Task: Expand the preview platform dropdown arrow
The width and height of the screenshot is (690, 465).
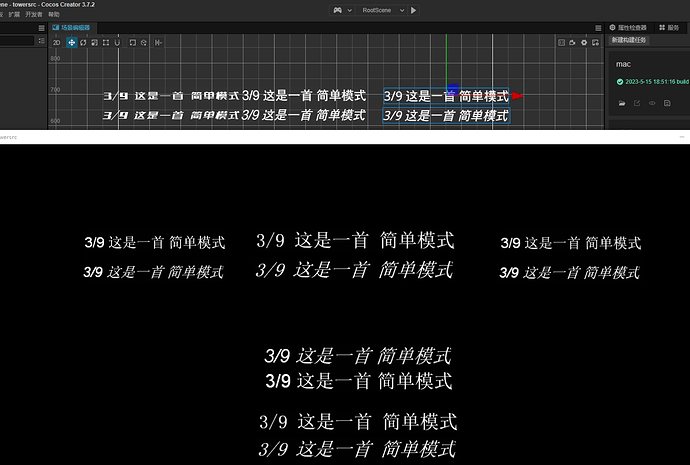Action: coord(349,10)
